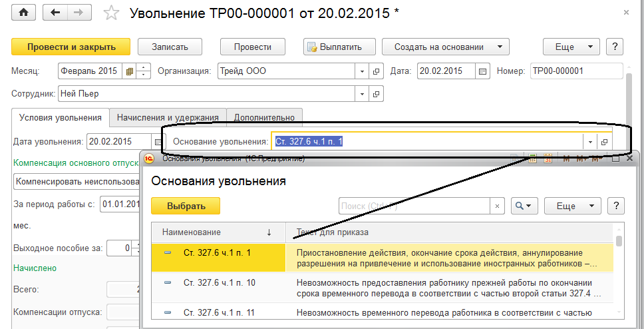Click the Выплатить button
This screenshot has width=644, height=329.
(340, 47)
